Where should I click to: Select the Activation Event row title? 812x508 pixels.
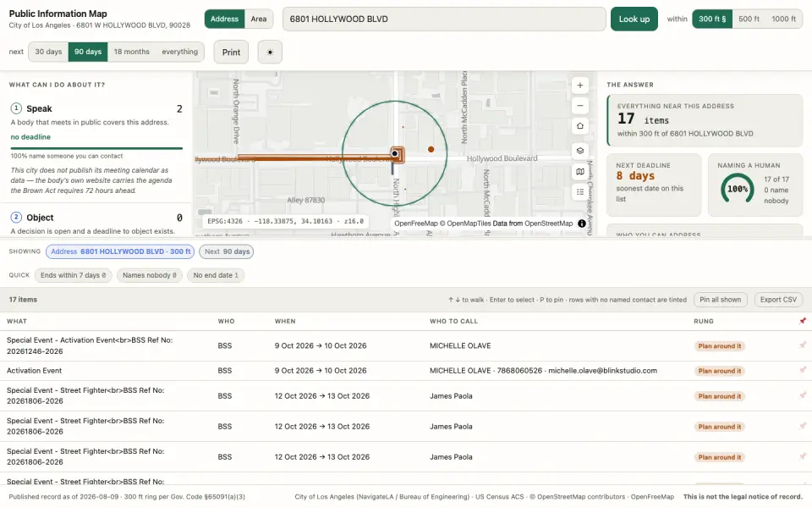point(34,371)
